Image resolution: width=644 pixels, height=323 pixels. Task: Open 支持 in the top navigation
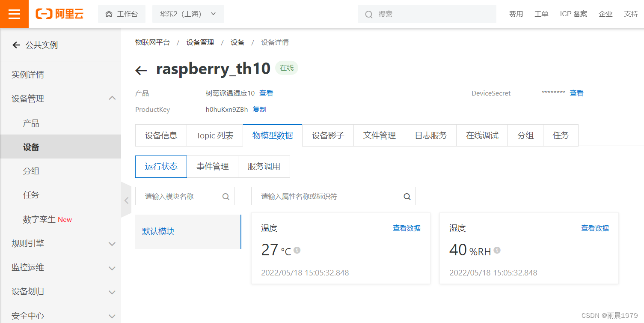[631, 14]
